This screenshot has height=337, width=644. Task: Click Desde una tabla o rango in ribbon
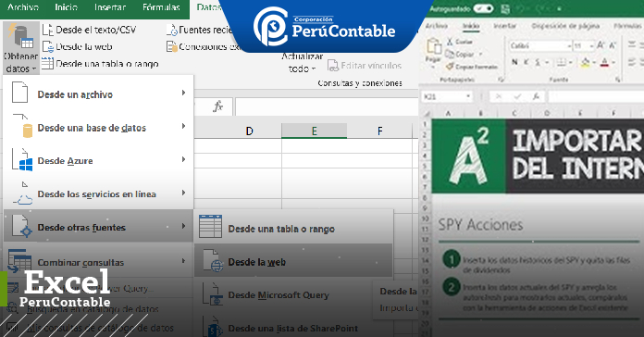pos(100,64)
